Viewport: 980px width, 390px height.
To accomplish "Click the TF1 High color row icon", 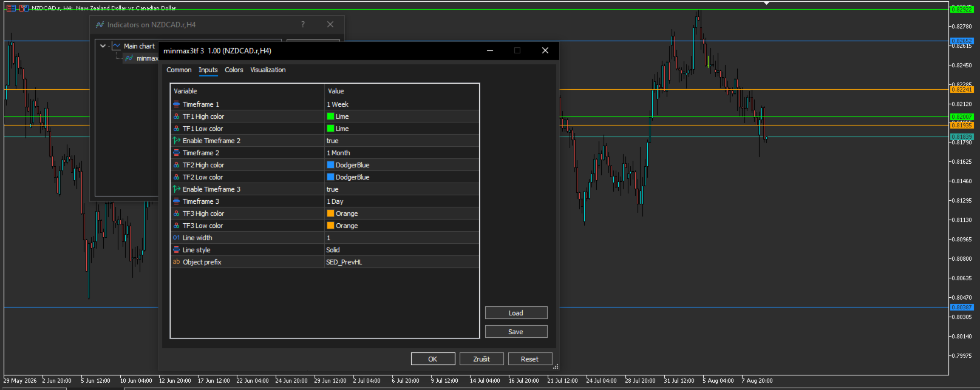I will pos(177,116).
